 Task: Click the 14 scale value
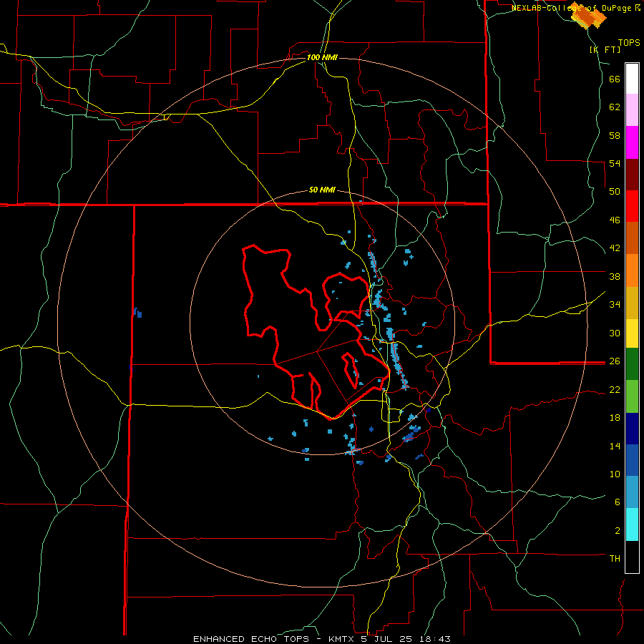pyautogui.click(x=615, y=446)
